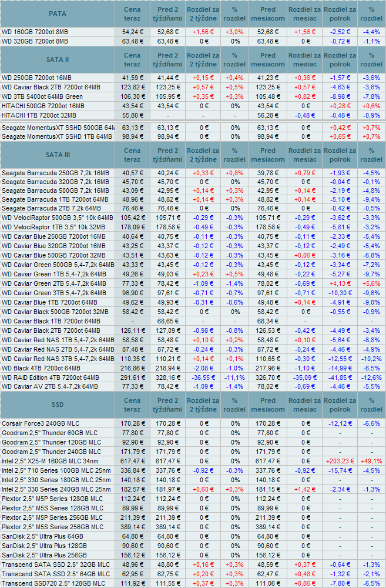Click WD 3TB 5400ot 64MB Green
Viewport: 386px width, 588px height.
pyautogui.click(x=42, y=97)
